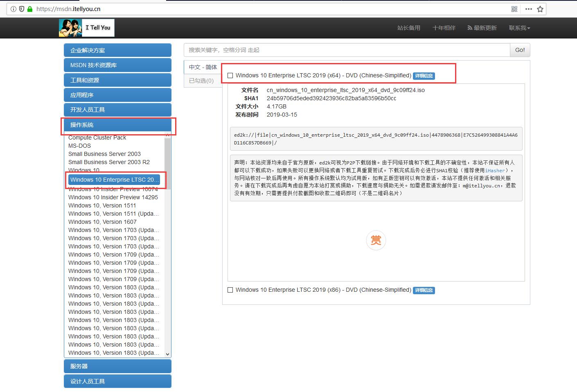
Task: Show the page QR code icon
Action: (514, 9)
